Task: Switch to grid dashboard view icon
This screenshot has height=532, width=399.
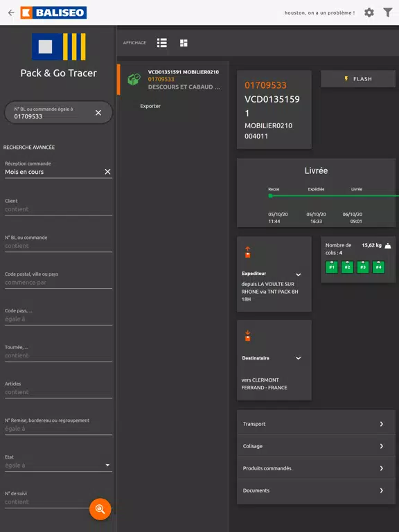Action: (x=184, y=43)
